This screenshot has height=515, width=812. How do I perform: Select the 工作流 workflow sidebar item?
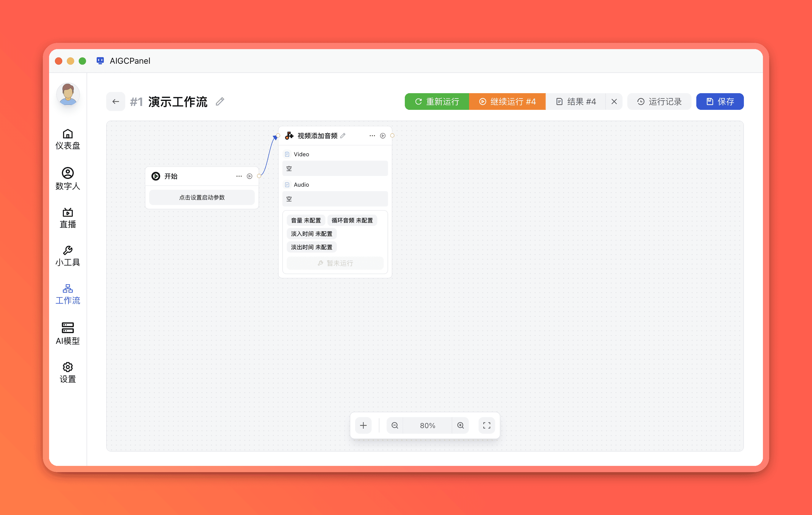click(x=68, y=295)
